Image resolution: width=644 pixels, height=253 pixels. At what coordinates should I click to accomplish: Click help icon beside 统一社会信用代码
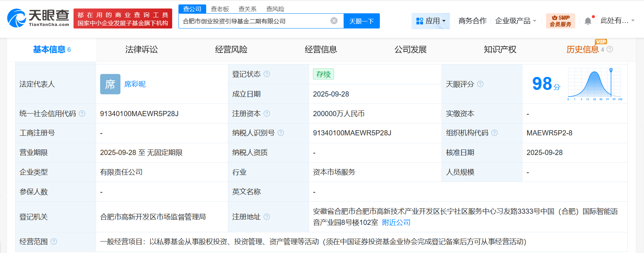coord(82,114)
